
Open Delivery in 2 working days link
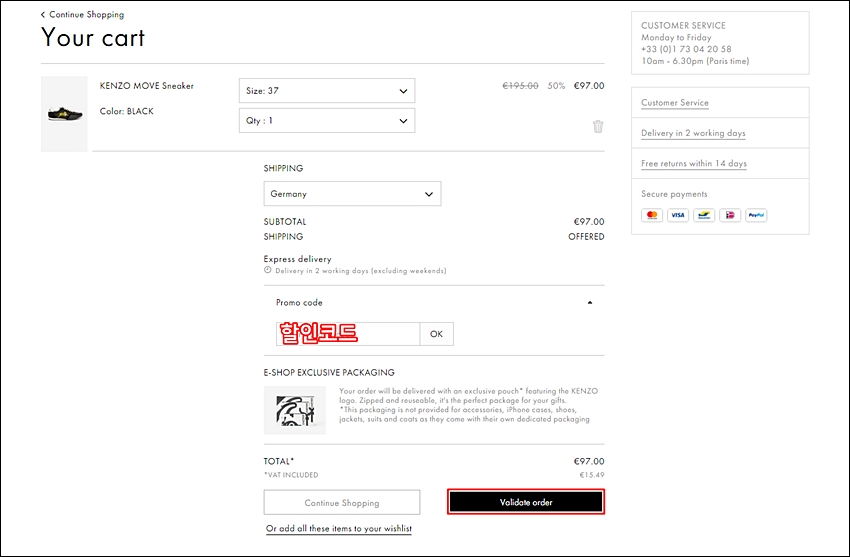pyautogui.click(x=693, y=133)
